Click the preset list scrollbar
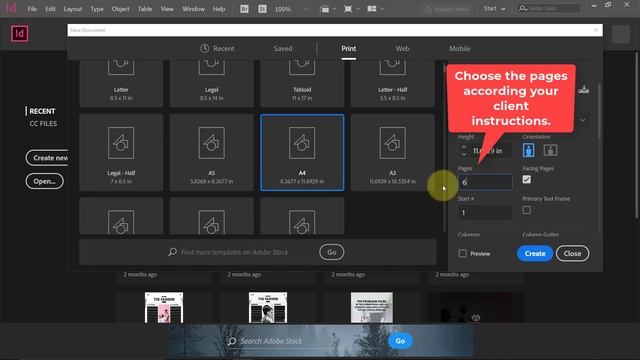The width and height of the screenshot is (640, 360). [444, 147]
